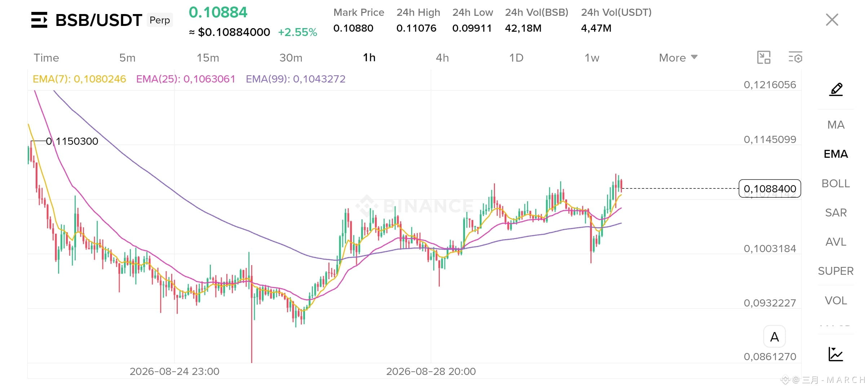This screenshot has width=868, height=389.
Task: Click the EMA(7) legend value
Action: pos(79,79)
